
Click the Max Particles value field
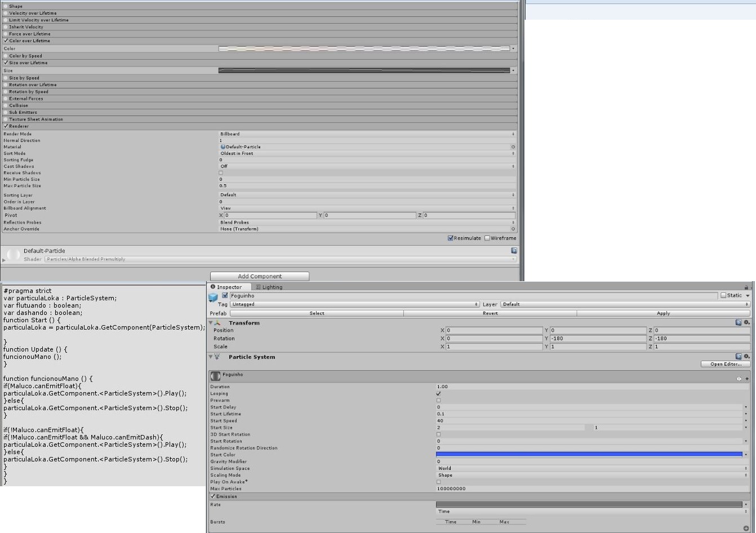(x=593, y=488)
